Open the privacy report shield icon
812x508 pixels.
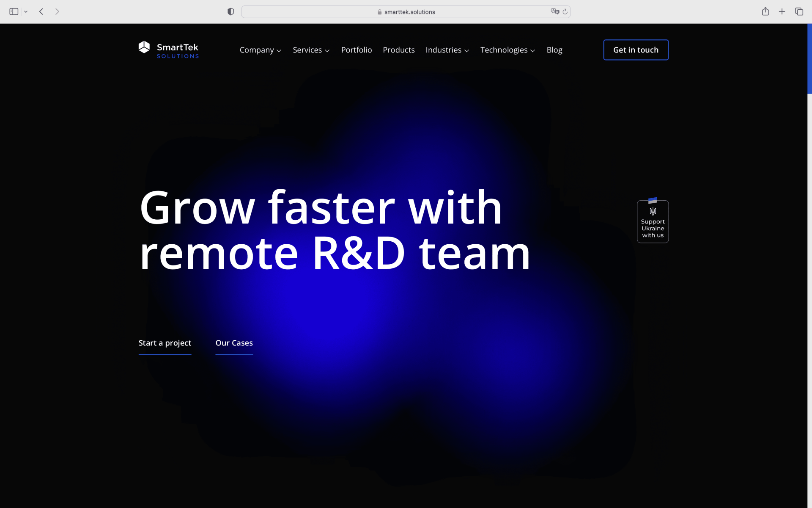[x=230, y=11]
